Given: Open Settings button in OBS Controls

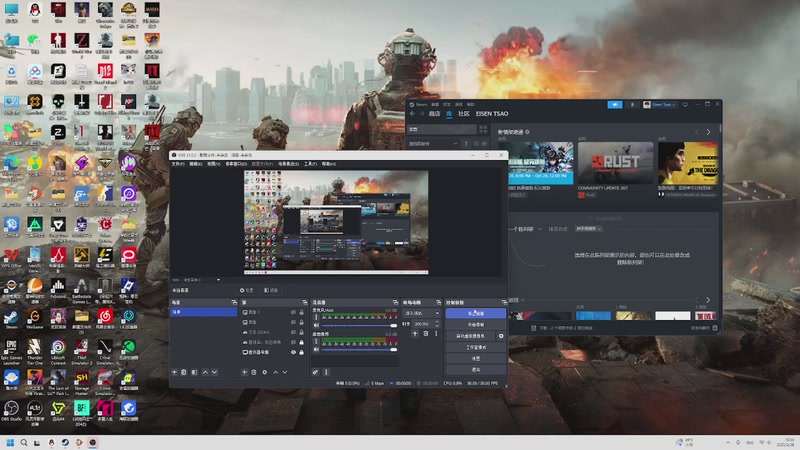Looking at the screenshot, I should (x=476, y=359).
